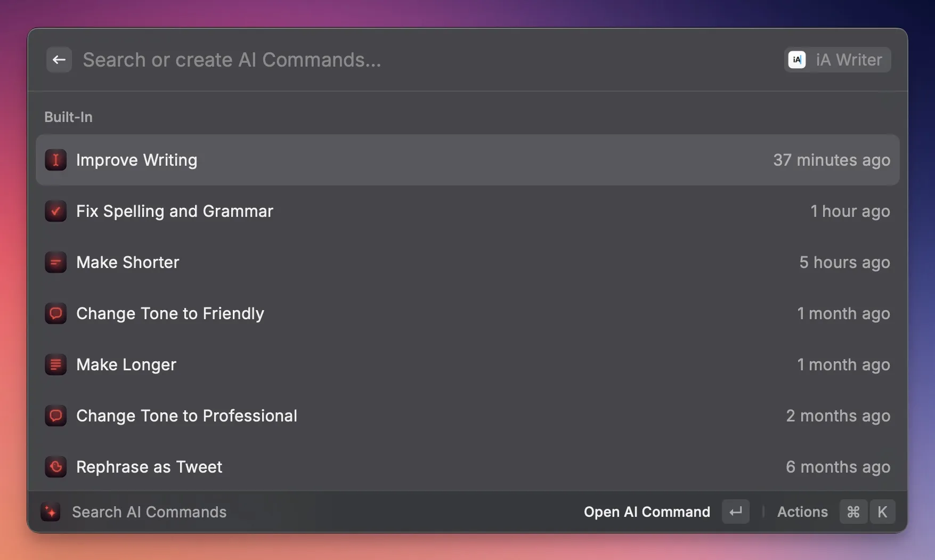Select Fix Spelling and Grammar command
The width and height of the screenshot is (935, 560).
[x=174, y=211]
